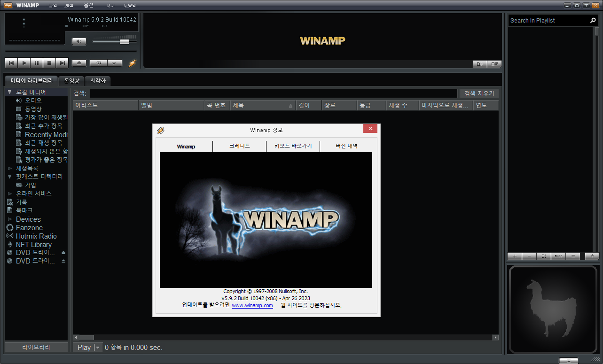This screenshot has height=364, width=603.
Task: Open the 재생되지 않은 항목 view
Action: (41, 151)
